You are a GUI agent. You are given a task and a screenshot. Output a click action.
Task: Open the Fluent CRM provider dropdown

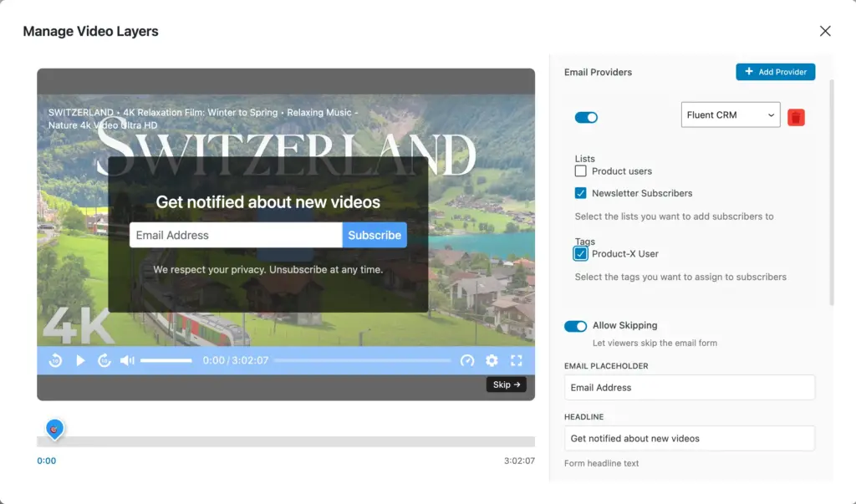pos(730,115)
